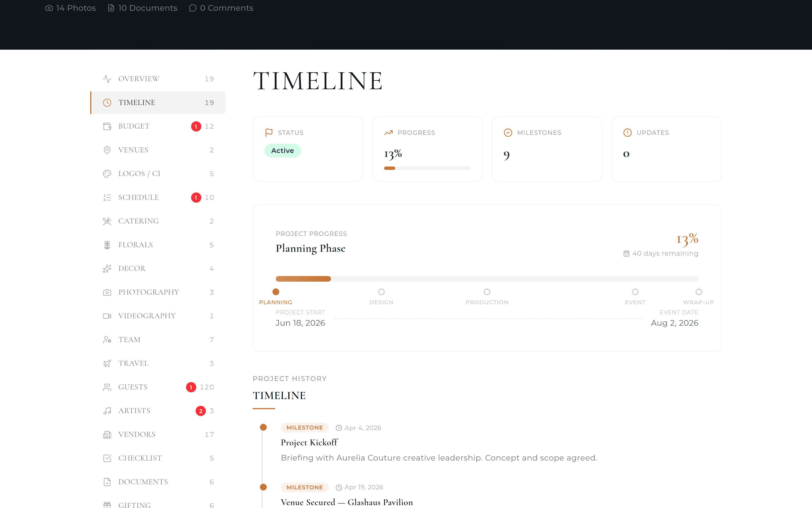
Task: Open the Schedule section
Action: pyautogui.click(x=158, y=198)
